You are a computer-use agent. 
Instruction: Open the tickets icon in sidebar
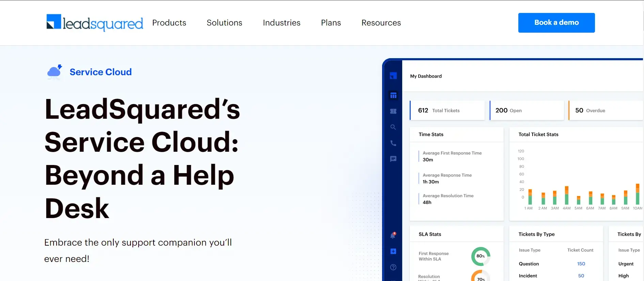[393, 111]
